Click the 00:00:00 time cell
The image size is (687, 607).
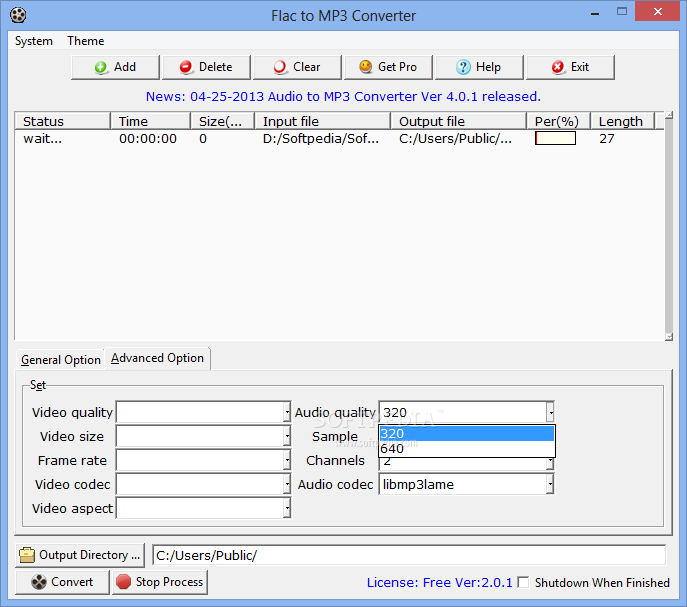(148, 138)
